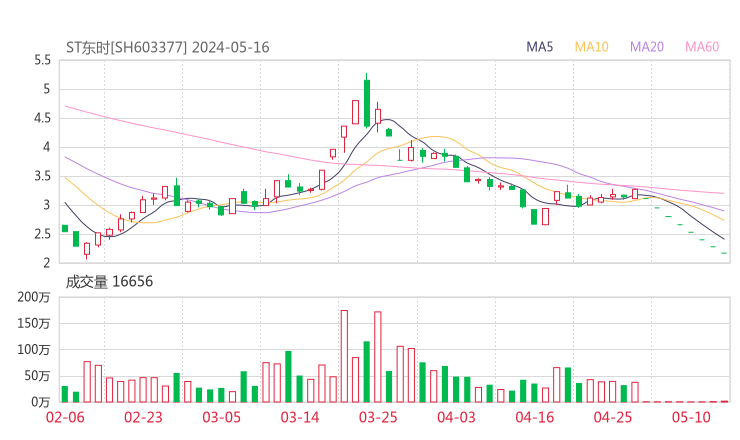The width and height of the screenshot is (740, 440).
Task: Click the 5.5 price axis label
Action: 42,60
